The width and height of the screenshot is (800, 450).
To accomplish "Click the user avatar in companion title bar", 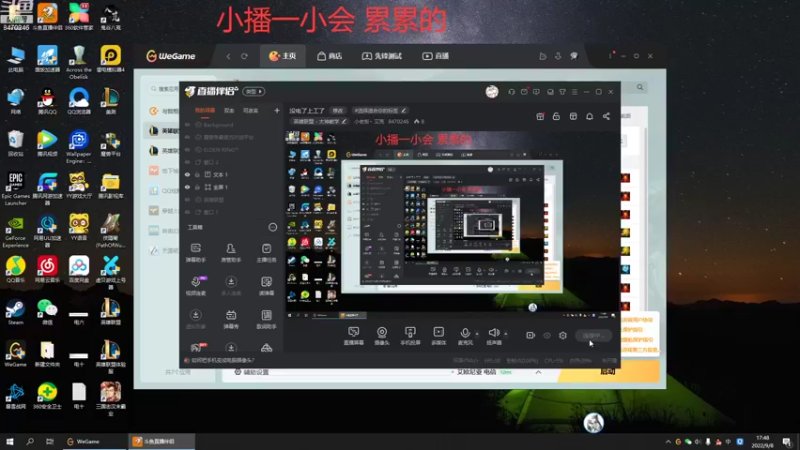I will click(x=492, y=91).
